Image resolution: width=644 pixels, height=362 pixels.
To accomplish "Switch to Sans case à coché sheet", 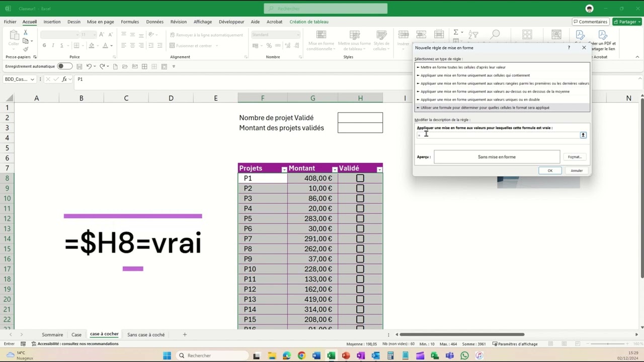I will point(146,334).
